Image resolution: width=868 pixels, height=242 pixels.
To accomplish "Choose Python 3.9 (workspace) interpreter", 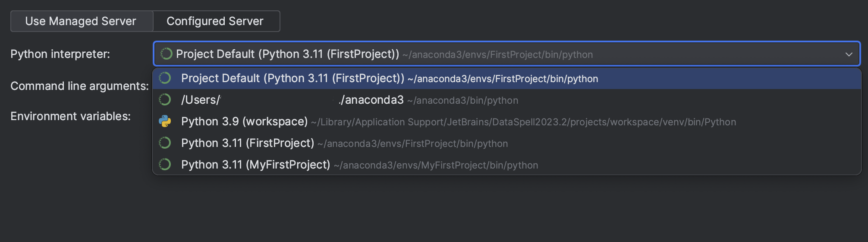I will [x=244, y=121].
